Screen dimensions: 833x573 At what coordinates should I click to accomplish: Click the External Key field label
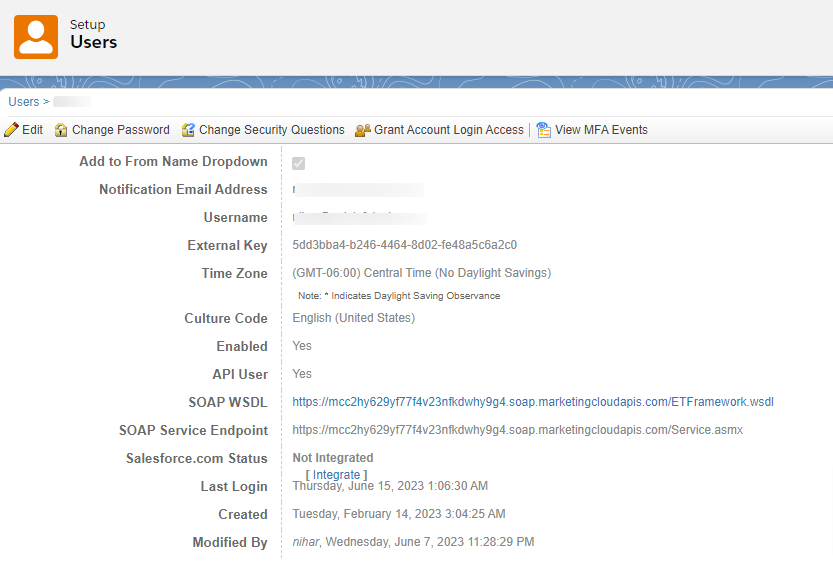point(227,245)
